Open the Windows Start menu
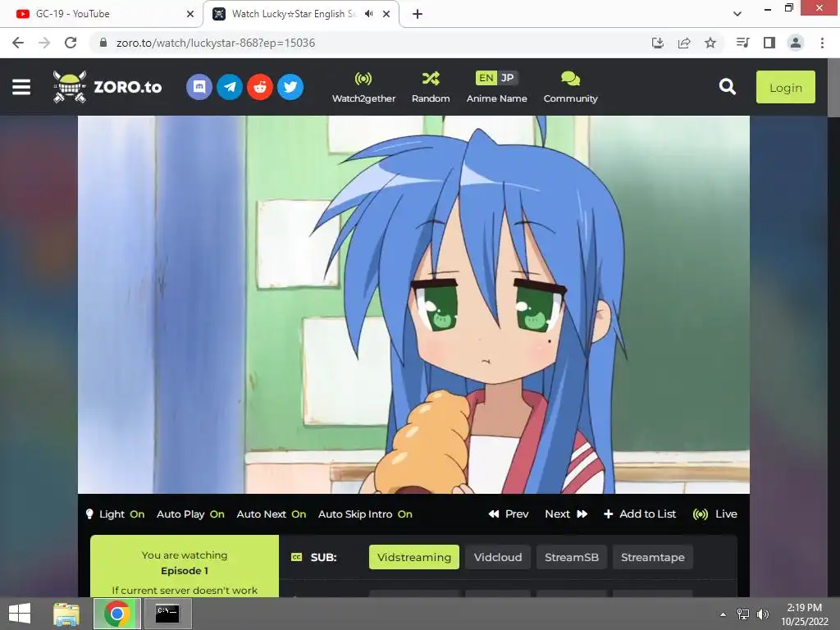Image resolution: width=840 pixels, height=630 pixels. coord(20,614)
